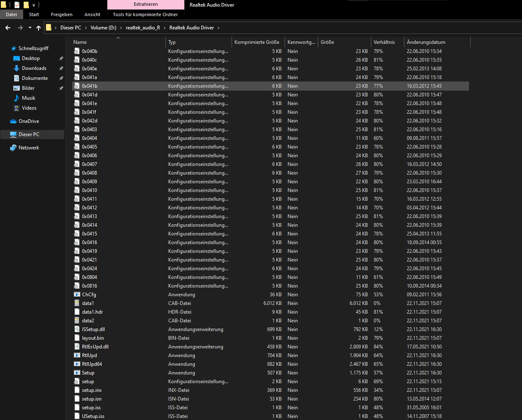Click Dieser PC in the address bar
Image resolution: width=522 pixels, height=420 pixels.
[71, 28]
